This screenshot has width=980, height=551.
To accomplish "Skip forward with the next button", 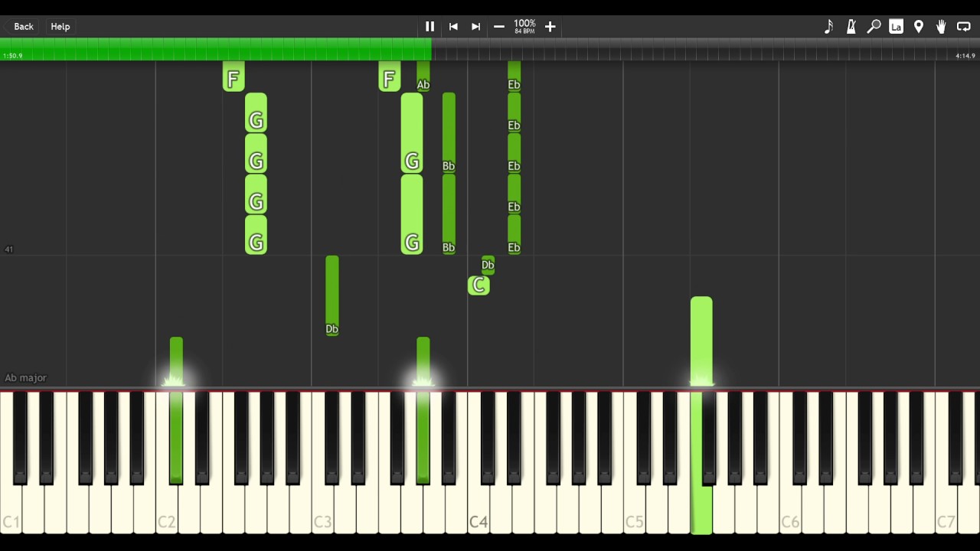I will [475, 27].
